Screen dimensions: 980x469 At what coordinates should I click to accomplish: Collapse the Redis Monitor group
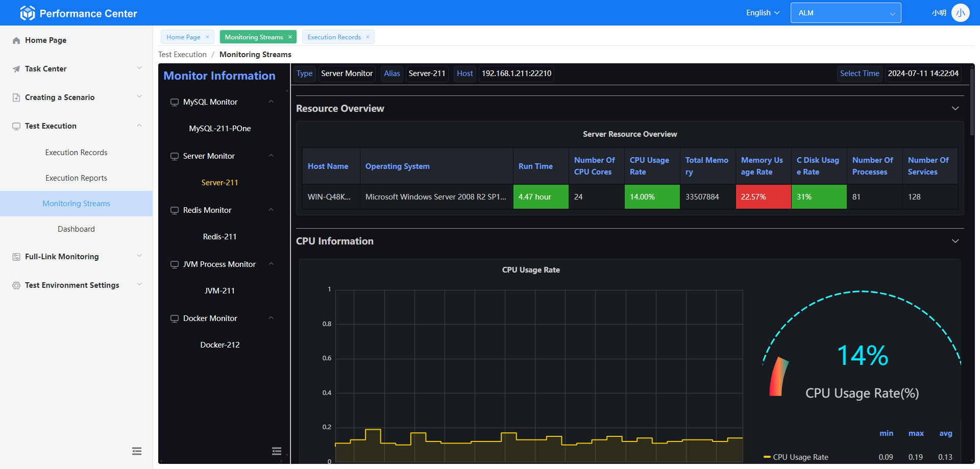(x=271, y=210)
